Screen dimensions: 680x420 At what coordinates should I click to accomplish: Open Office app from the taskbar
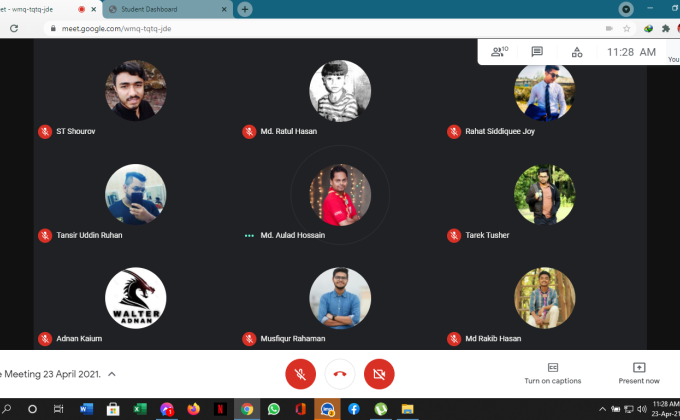tap(301, 409)
